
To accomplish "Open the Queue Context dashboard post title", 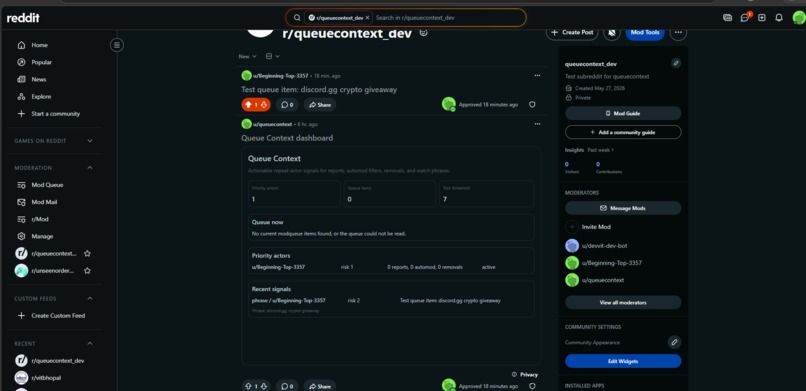I will (x=287, y=138).
